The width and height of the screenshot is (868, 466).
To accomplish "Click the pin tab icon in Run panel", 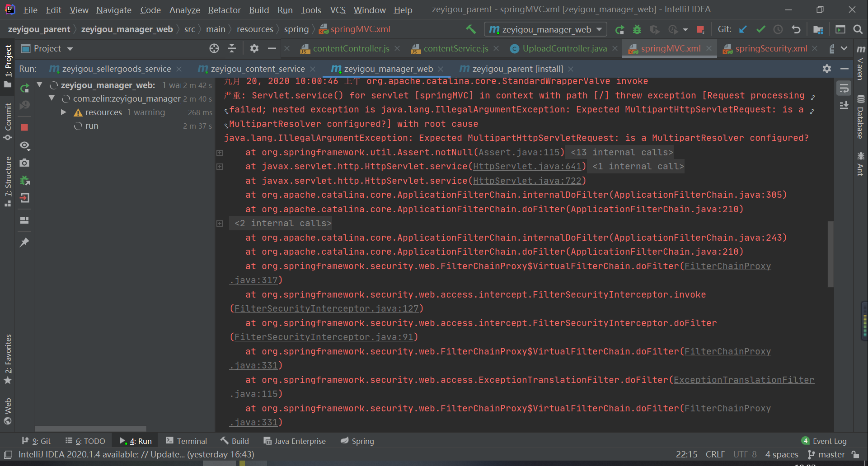I will (x=25, y=242).
